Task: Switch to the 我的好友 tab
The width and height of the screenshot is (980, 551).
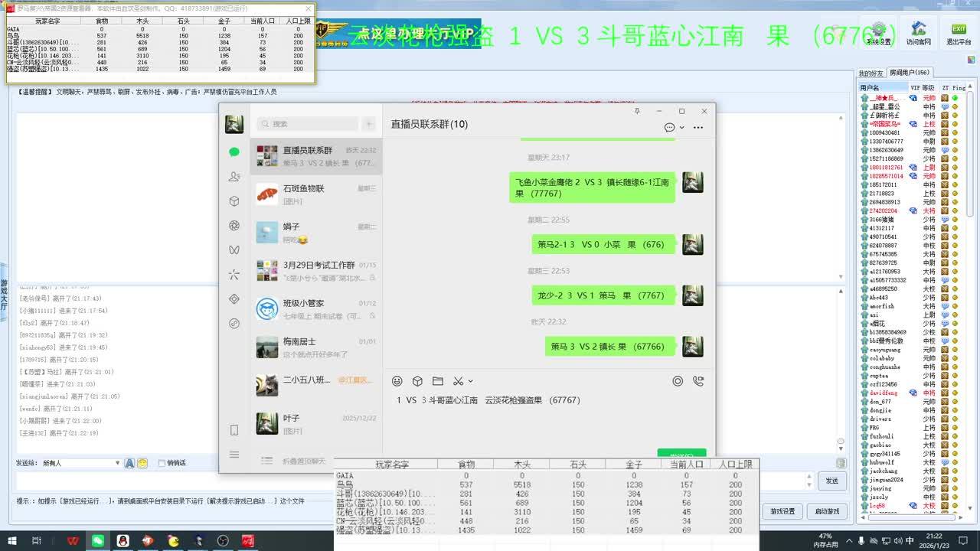Action: pyautogui.click(x=871, y=73)
